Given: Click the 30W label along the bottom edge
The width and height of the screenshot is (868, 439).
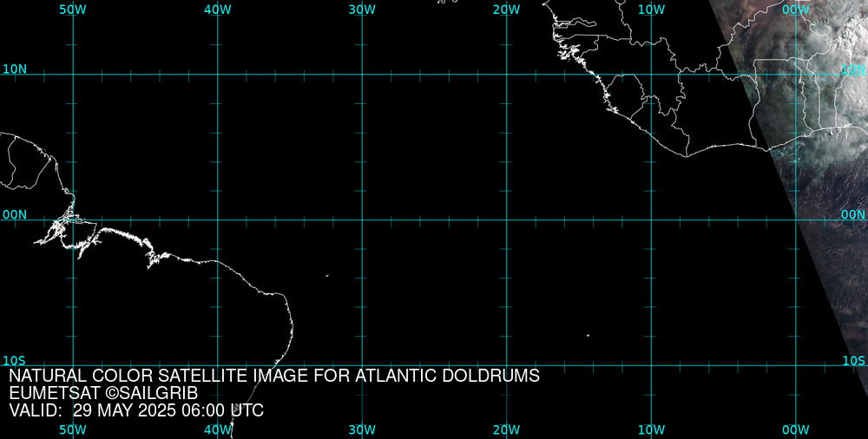Looking at the screenshot, I should pyautogui.click(x=362, y=430).
